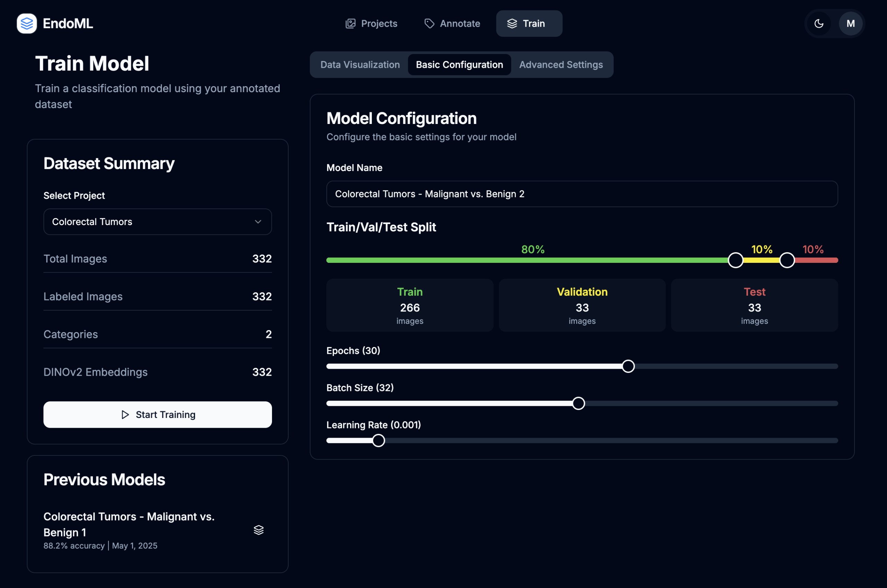Click layers icon beside previous model
This screenshot has width=887, height=588.
[258, 530]
